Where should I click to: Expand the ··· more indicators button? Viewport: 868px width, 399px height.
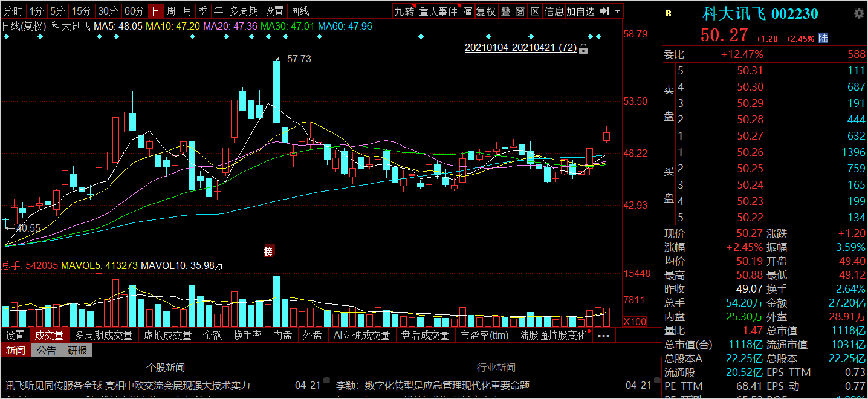pos(604,335)
